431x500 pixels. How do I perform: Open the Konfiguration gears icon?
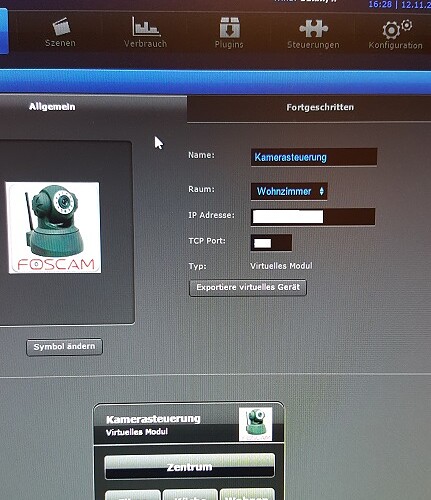point(397,29)
